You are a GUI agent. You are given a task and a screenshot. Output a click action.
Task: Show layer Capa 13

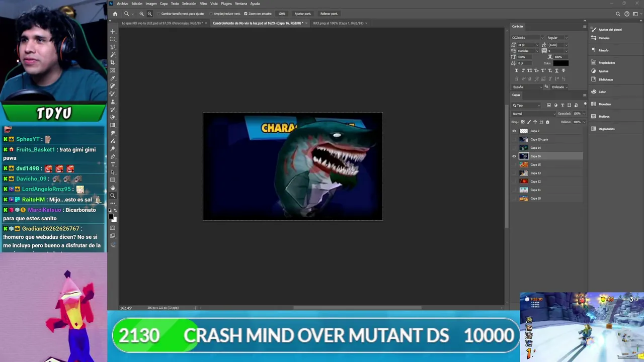(x=514, y=173)
